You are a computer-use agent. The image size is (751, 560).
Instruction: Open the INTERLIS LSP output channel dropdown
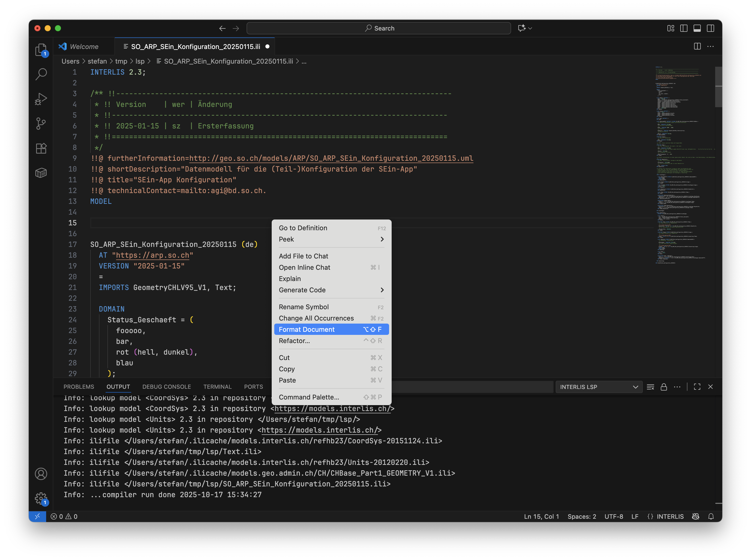599,387
